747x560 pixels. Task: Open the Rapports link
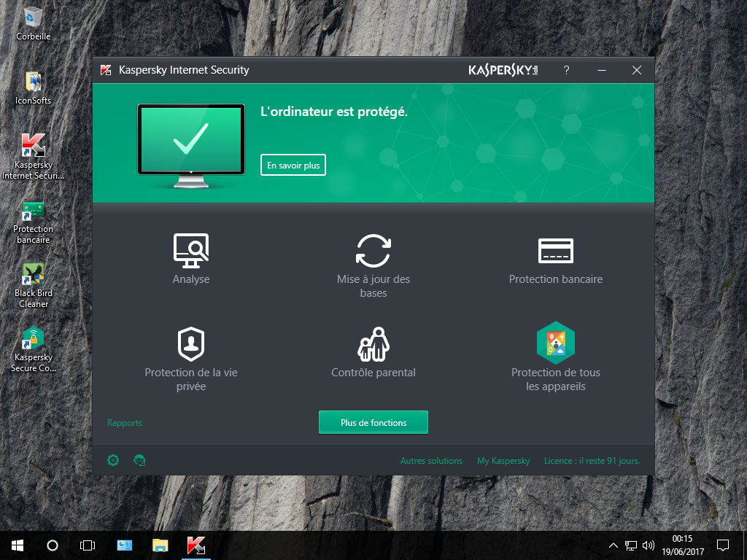[x=124, y=423]
